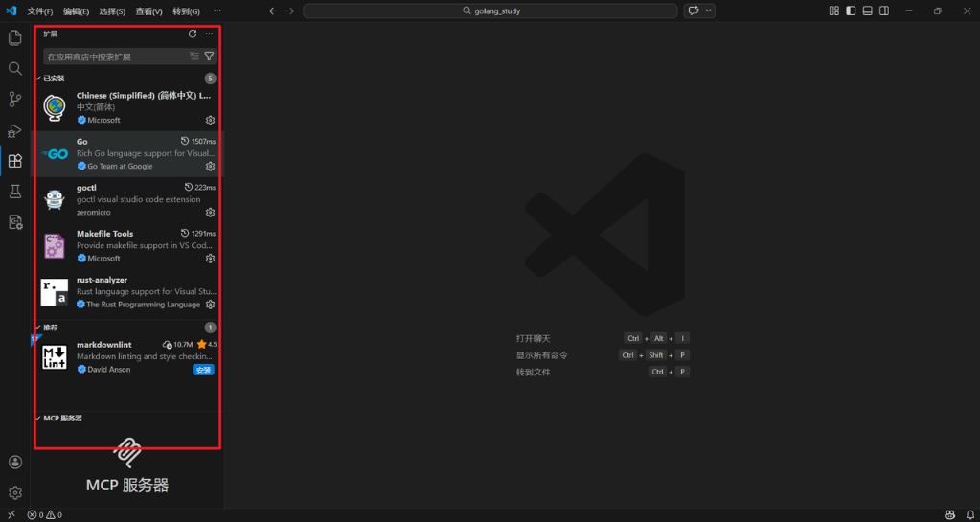The image size is (980, 522).
Task: Open the Run and Debug view
Action: click(x=15, y=130)
